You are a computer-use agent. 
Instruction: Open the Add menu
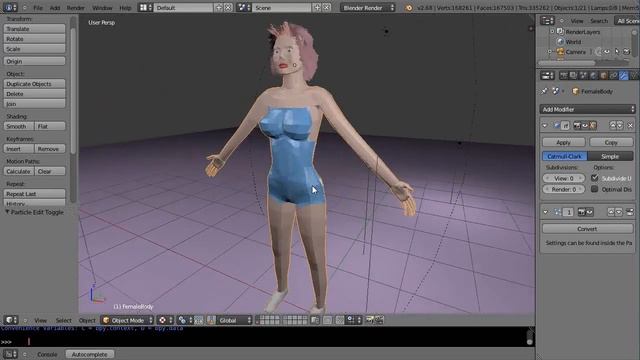55,8
